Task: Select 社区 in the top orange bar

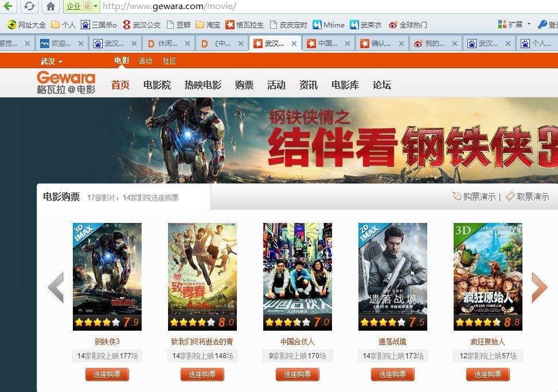Action: (169, 60)
